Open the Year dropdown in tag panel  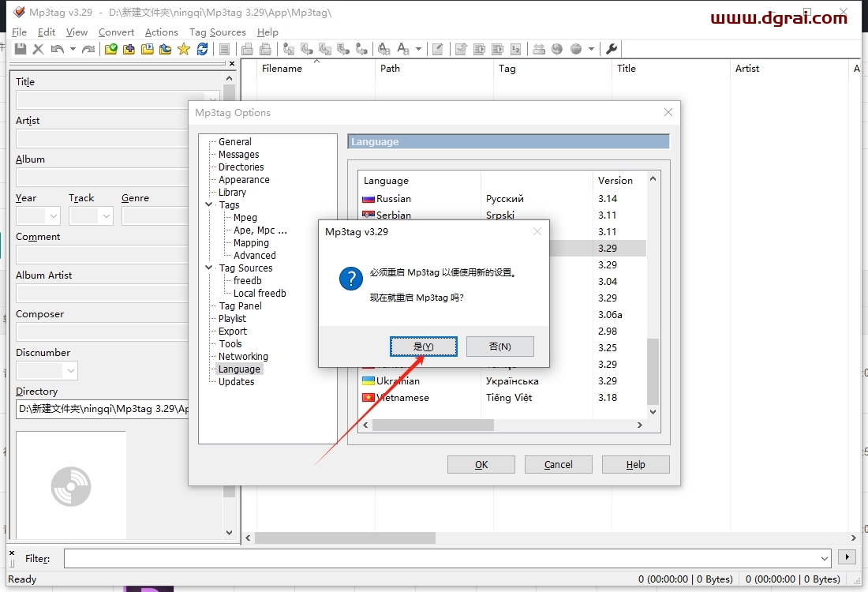click(x=53, y=216)
